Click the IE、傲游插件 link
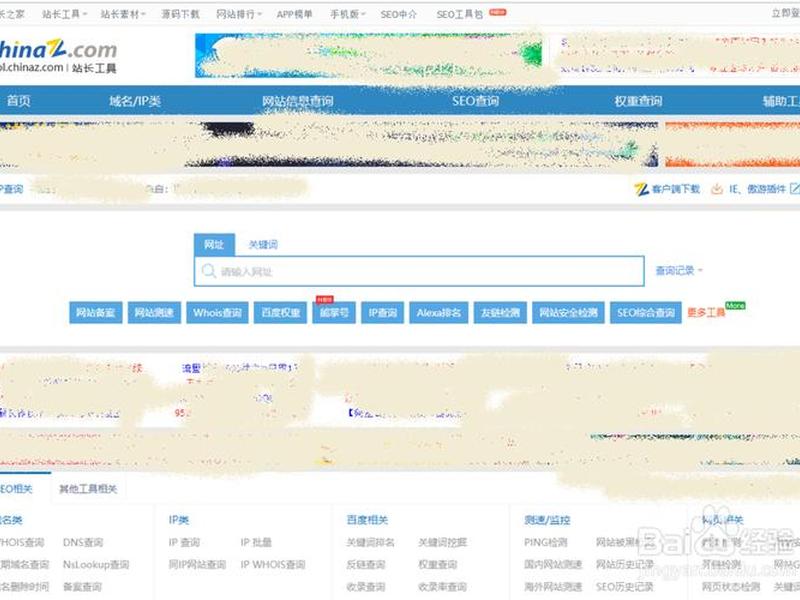800x600 pixels. pyautogui.click(x=757, y=189)
